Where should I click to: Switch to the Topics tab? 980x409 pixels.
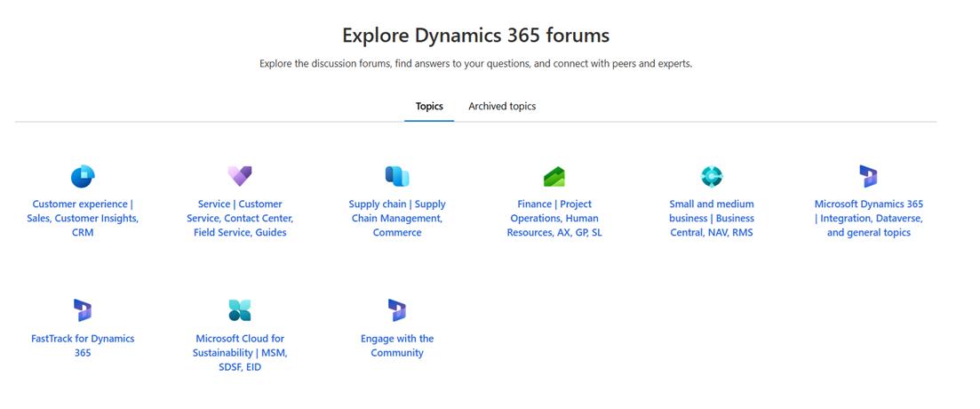(x=429, y=107)
